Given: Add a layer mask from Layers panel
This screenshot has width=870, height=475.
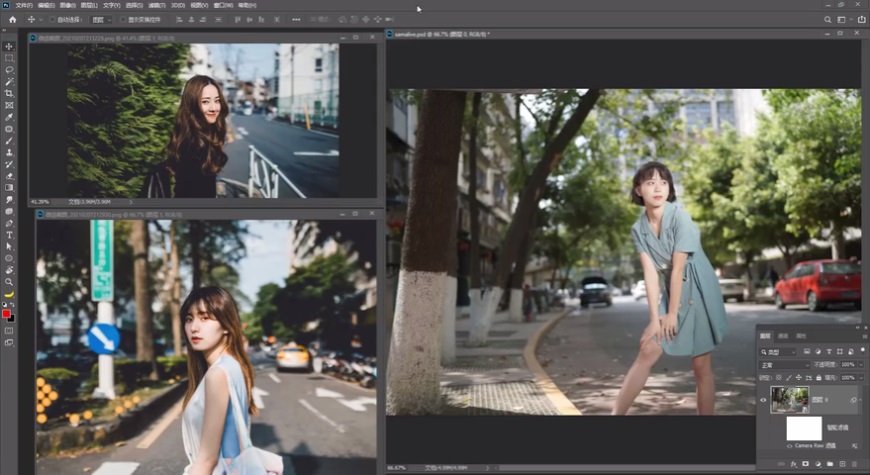Looking at the screenshot, I should click(x=806, y=464).
